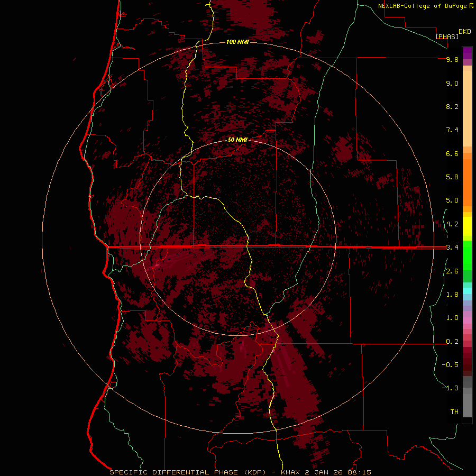Click the -0.5 scale value

(450, 365)
